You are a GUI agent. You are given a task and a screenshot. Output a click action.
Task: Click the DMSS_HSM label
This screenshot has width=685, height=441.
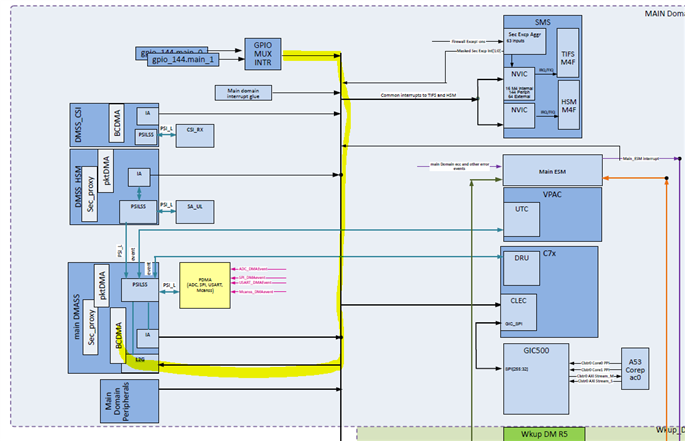(x=78, y=187)
